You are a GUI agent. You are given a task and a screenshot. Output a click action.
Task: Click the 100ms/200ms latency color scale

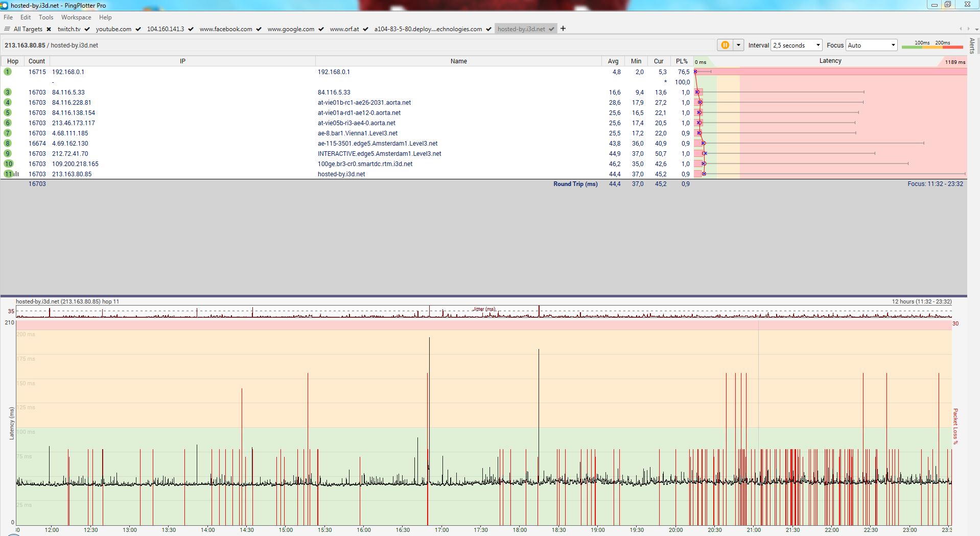pos(932,45)
